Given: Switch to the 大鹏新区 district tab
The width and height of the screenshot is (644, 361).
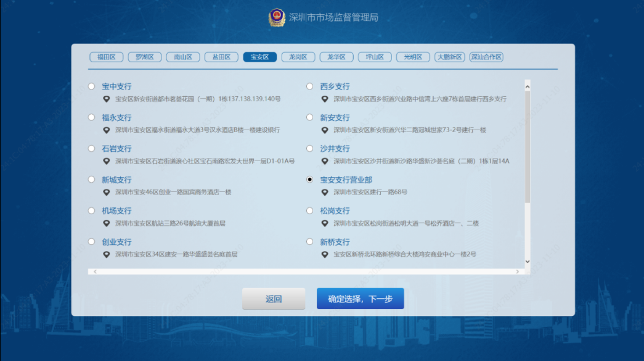Looking at the screenshot, I should click(x=450, y=57).
